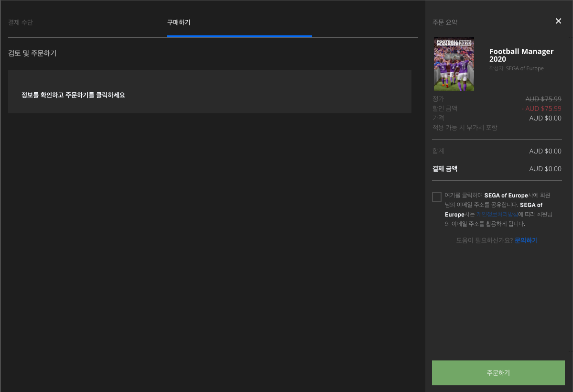The width and height of the screenshot is (573, 392).
Task: Click the AUD $0.00 value next to 결제 금액
Action: tap(545, 169)
